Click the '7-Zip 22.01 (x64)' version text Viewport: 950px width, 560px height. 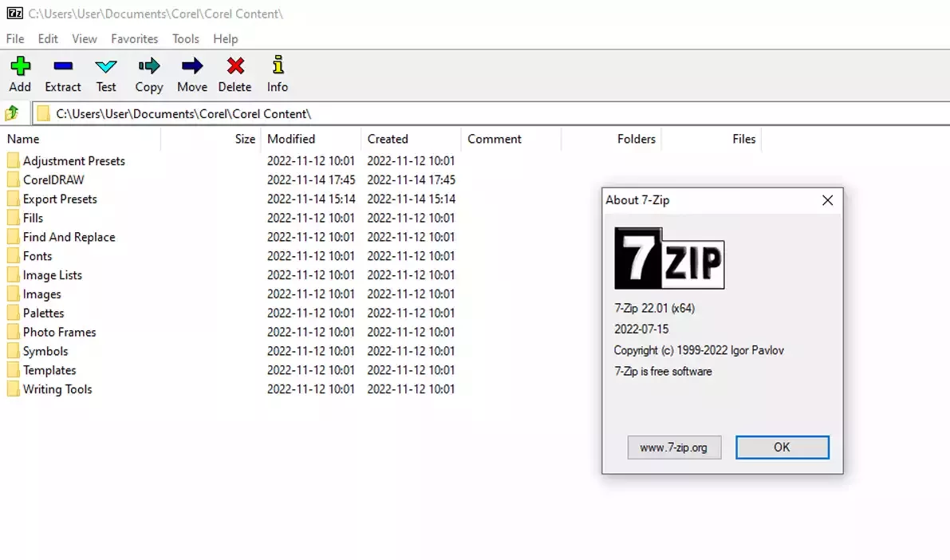click(654, 308)
